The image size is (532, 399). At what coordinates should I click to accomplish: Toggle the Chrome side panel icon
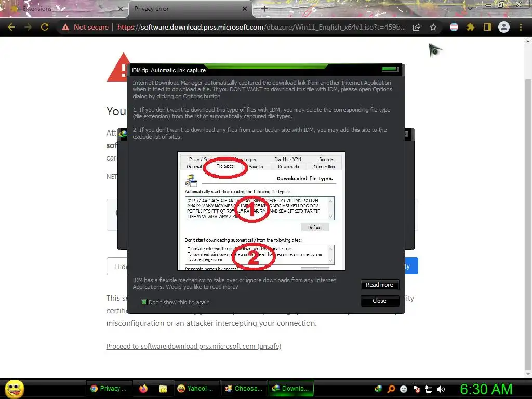(487, 27)
